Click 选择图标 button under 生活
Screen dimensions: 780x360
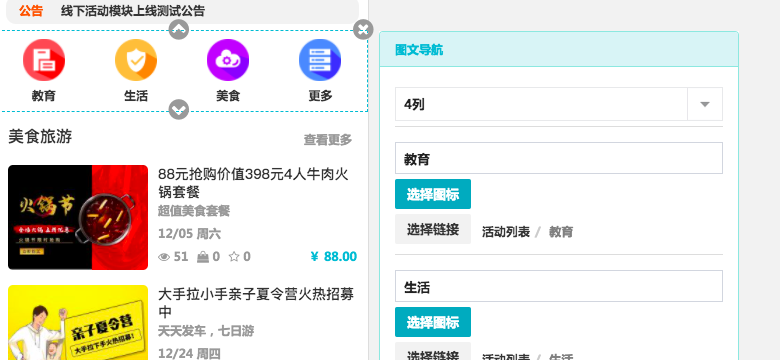point(433,322)
